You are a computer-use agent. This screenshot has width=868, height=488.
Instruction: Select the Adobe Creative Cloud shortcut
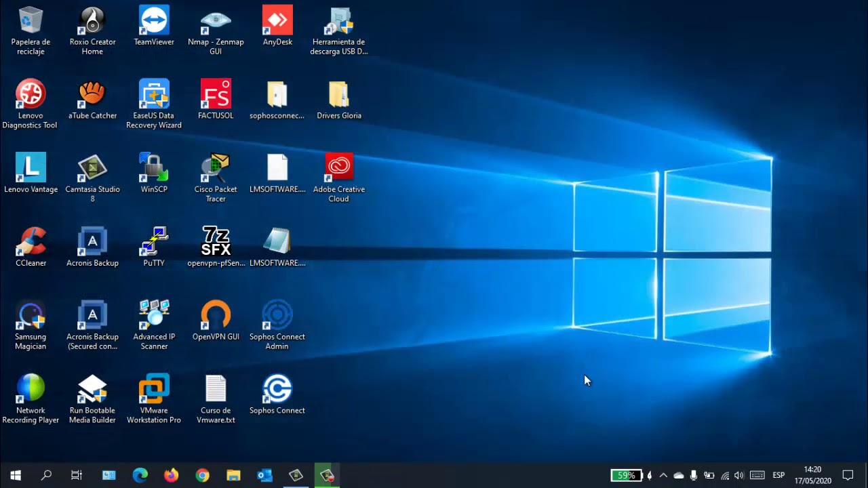tap(339, 178)
